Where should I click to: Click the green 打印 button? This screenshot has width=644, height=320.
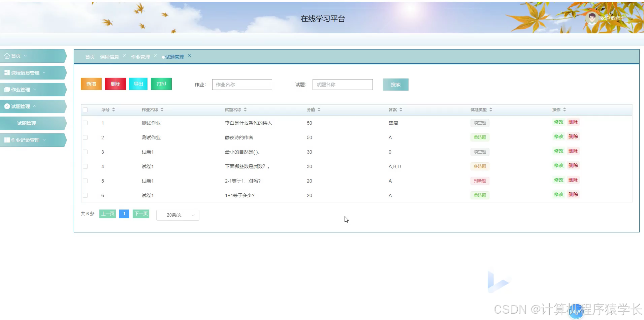click(x=161, y=84)
